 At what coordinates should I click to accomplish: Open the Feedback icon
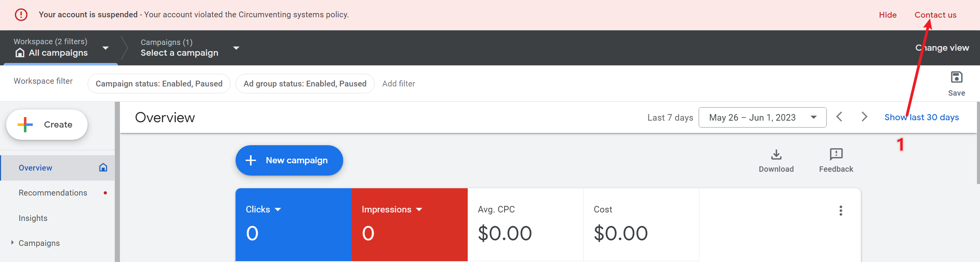[836, 155]
